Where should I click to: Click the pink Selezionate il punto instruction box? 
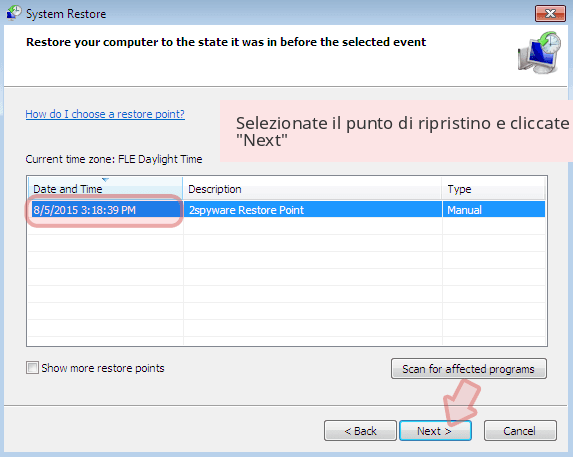(x=396, y=131)
